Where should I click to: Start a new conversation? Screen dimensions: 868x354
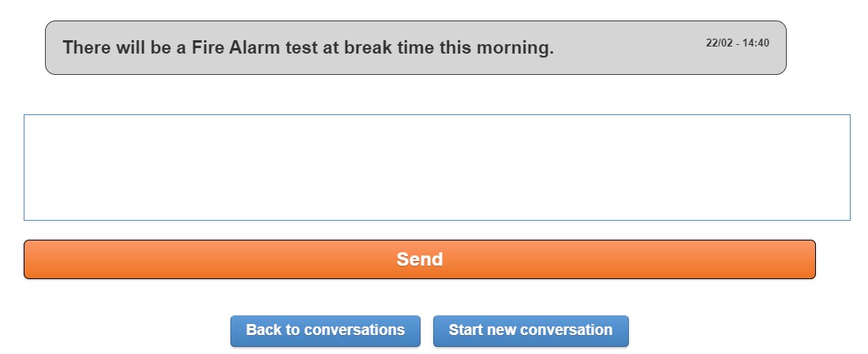coord(530,330)
